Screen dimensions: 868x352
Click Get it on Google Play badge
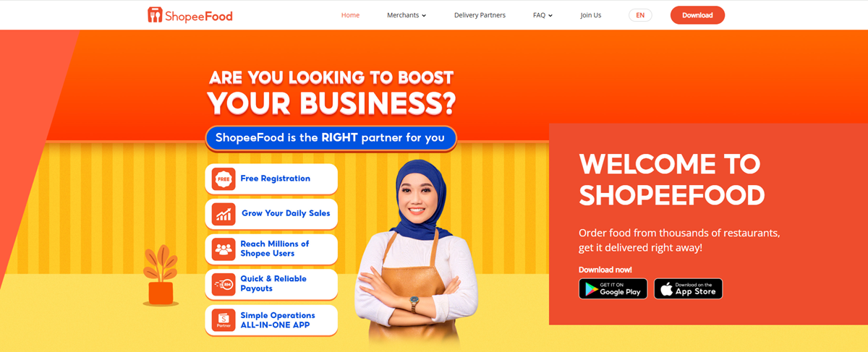(613, 289)
